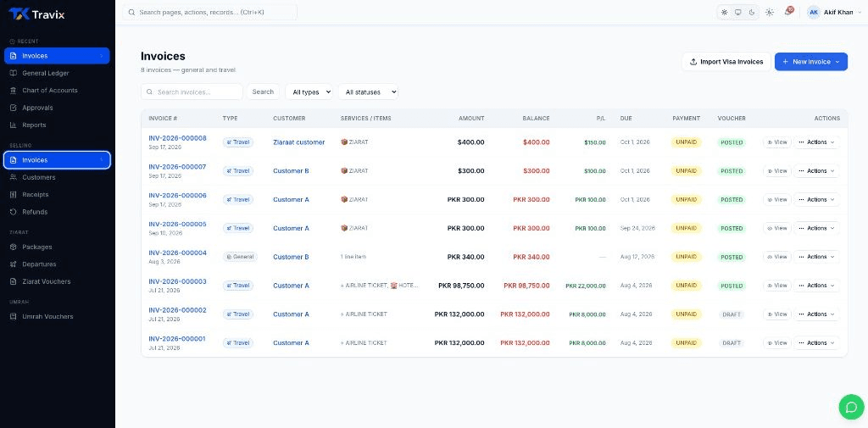Open the All types filter dropdown
The width and height of the screenshot is (868, 428).
tap(309, 92)
